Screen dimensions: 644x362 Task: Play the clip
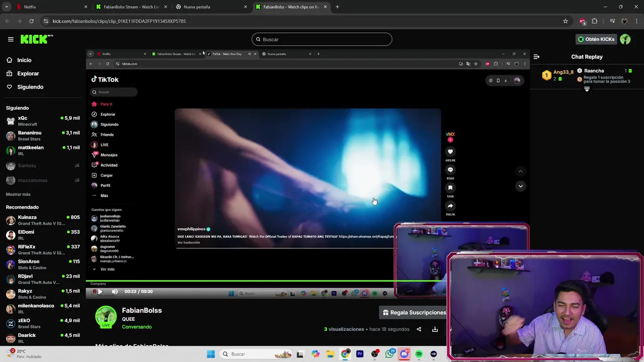pos(100,292)
